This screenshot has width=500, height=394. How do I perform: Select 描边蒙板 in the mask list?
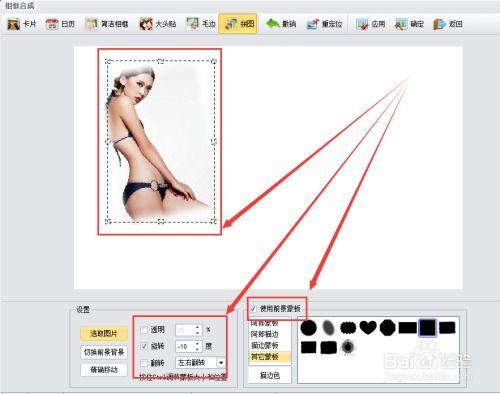pos(265,345)
